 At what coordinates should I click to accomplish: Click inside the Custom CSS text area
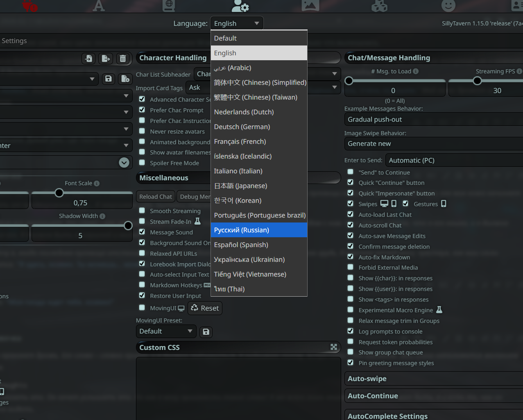[x=238, y=388]
